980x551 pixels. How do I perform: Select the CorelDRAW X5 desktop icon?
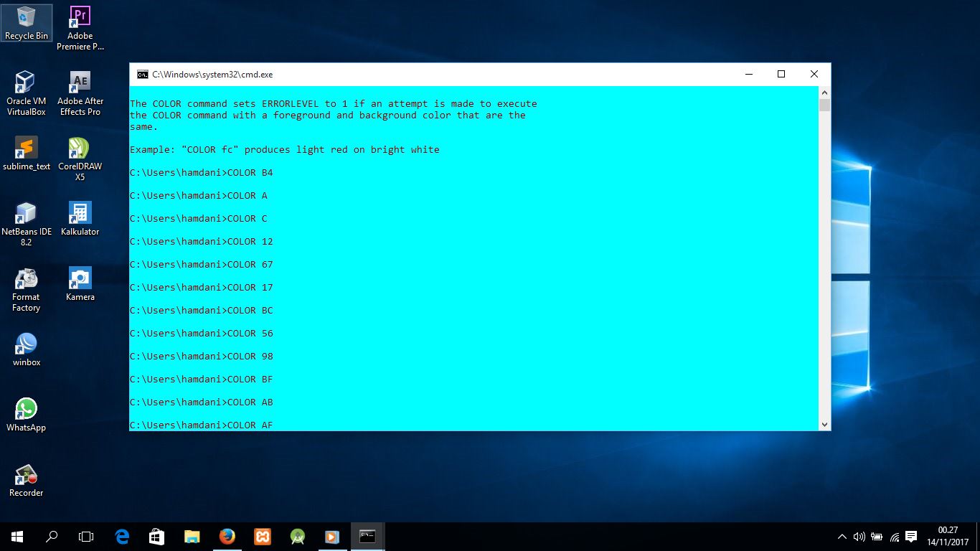tap(80, 159)
